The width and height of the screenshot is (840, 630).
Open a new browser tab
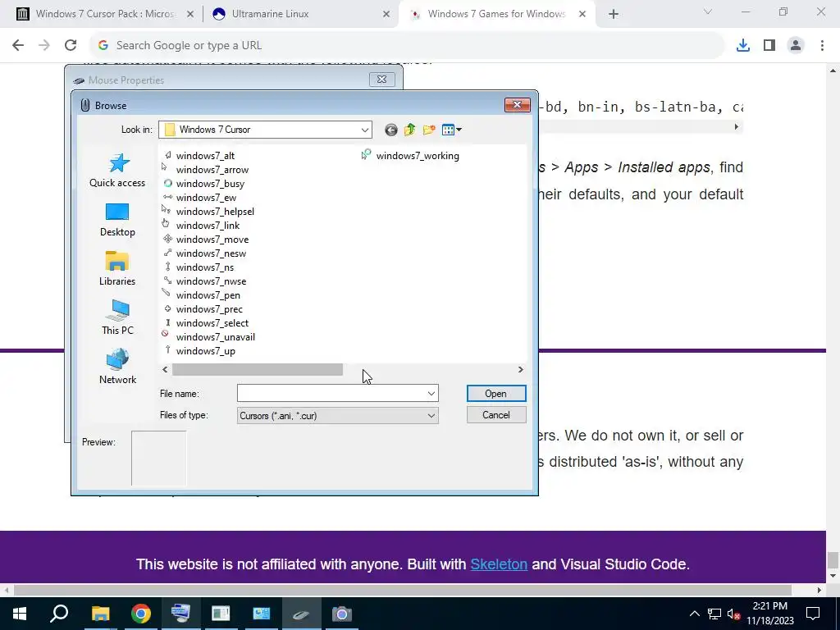614,15
